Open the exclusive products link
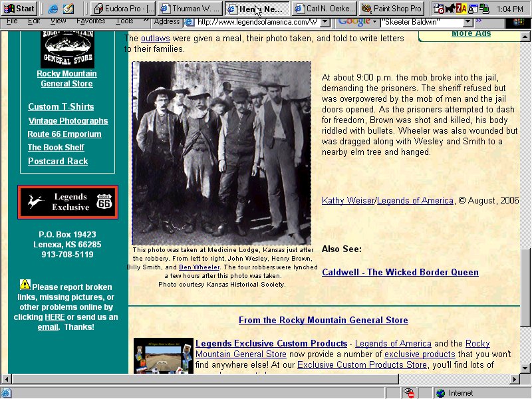Viewport: 532px width, 399px height. pyautogui.click(x=420, y=354)
